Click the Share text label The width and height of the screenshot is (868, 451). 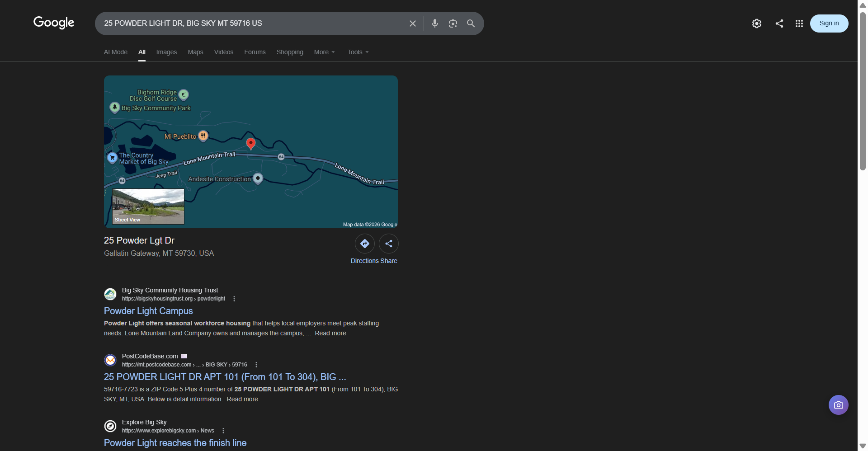pyautogui.click(x=389, y=261)
